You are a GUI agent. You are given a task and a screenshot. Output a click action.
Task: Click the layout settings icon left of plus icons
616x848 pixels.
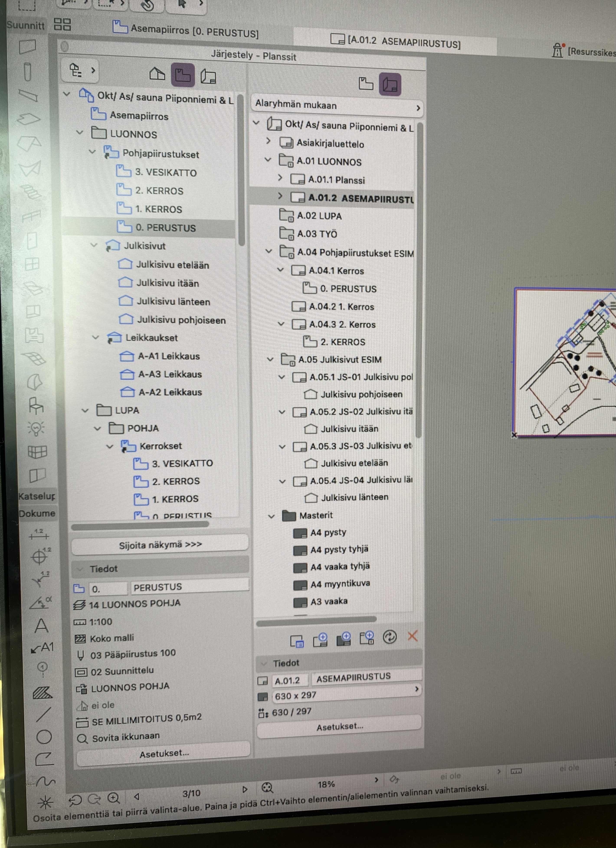click(x=297, y=641)
